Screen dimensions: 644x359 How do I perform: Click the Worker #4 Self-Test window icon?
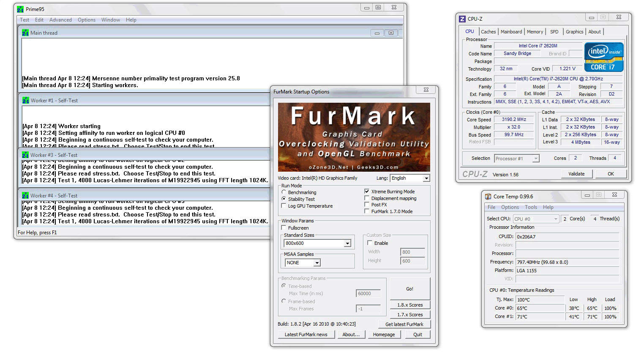(x=25, y=195)
